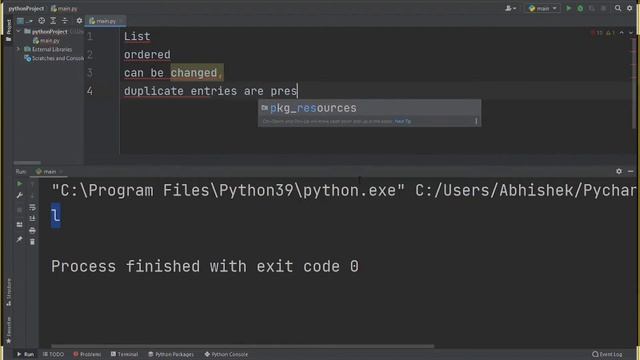Open the main run configuration dropdown
The height and width of the screenshot is (360, 640).
click(x=542, y=8)
